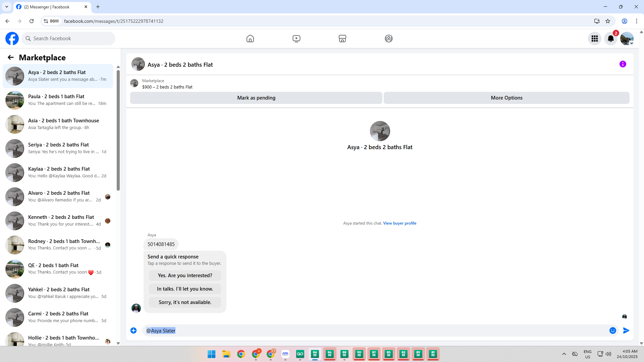This screenshot has width=644, height=362.
Task: Open the notifications bell
Action: (611, 39)
